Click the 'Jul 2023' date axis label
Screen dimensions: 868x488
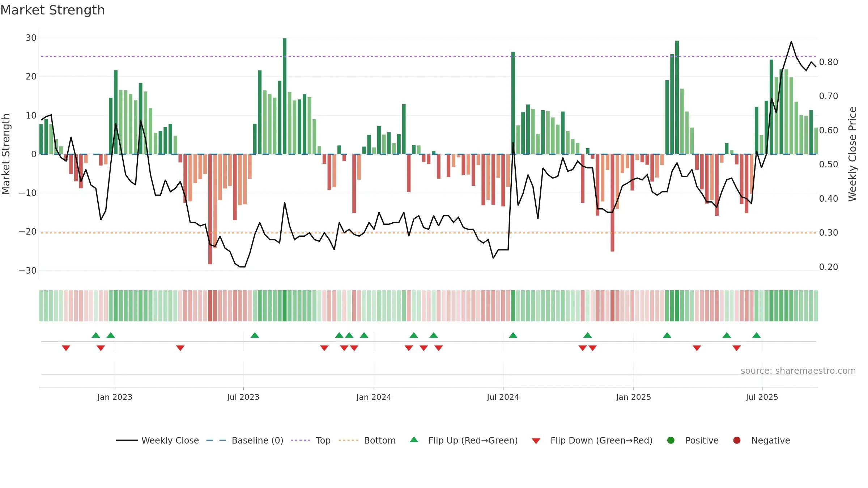pyautogui.click(x=243, y=397)
